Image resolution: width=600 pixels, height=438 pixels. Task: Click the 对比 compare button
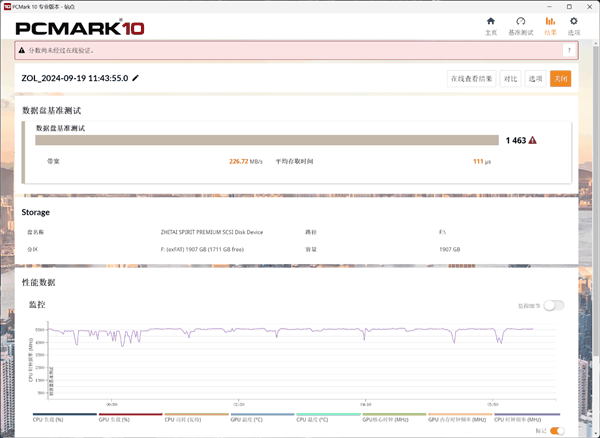coord(510,79)
